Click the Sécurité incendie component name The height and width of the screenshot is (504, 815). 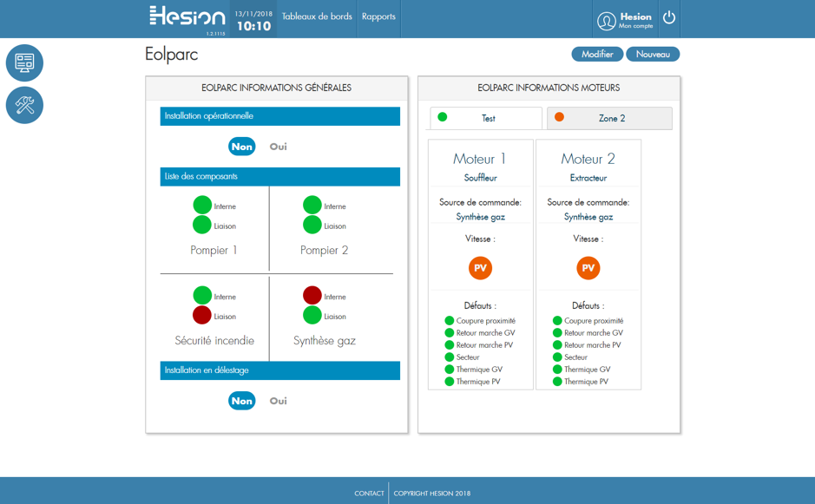214,340
